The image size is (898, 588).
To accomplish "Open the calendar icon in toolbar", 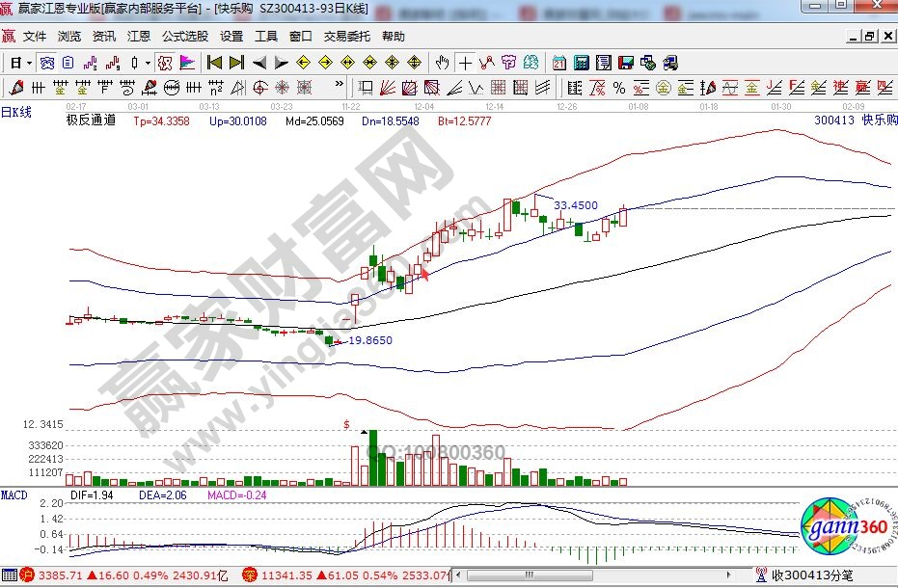I will pos(559,63).
